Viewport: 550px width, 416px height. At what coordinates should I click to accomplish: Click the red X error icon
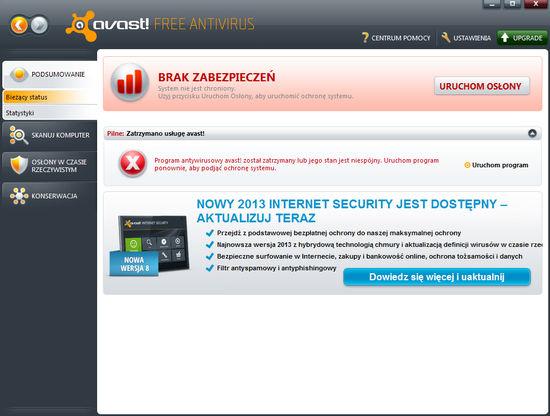pos(133,163)
